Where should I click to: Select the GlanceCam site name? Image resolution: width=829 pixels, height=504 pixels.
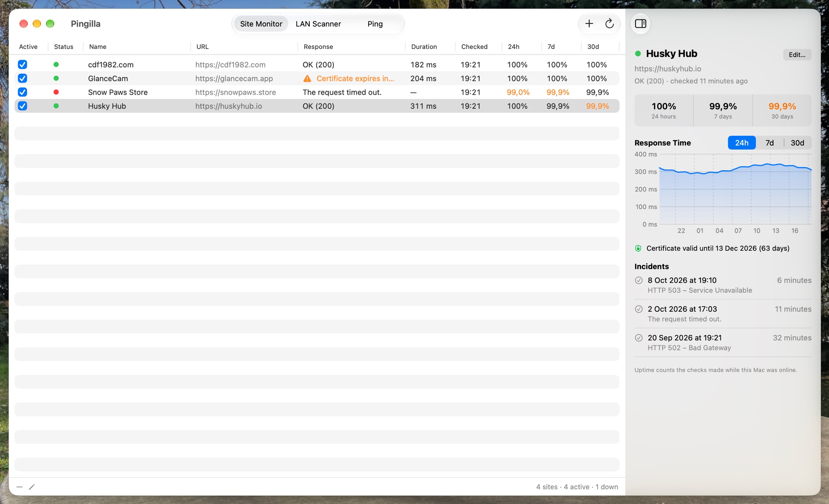(108, 78)
